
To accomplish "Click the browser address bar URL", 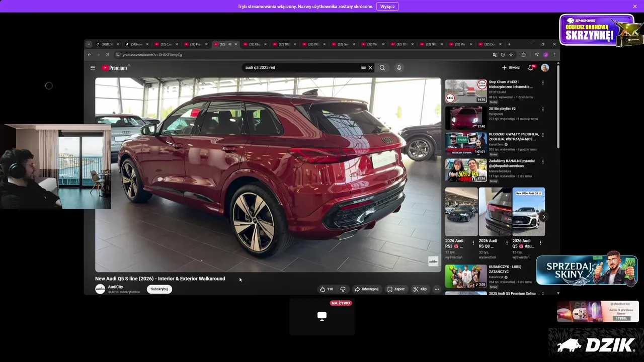I will pos(152,55).
